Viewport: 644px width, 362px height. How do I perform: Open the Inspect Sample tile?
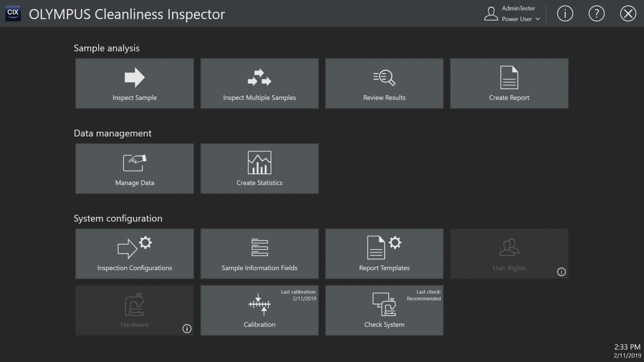coord(134,84)
